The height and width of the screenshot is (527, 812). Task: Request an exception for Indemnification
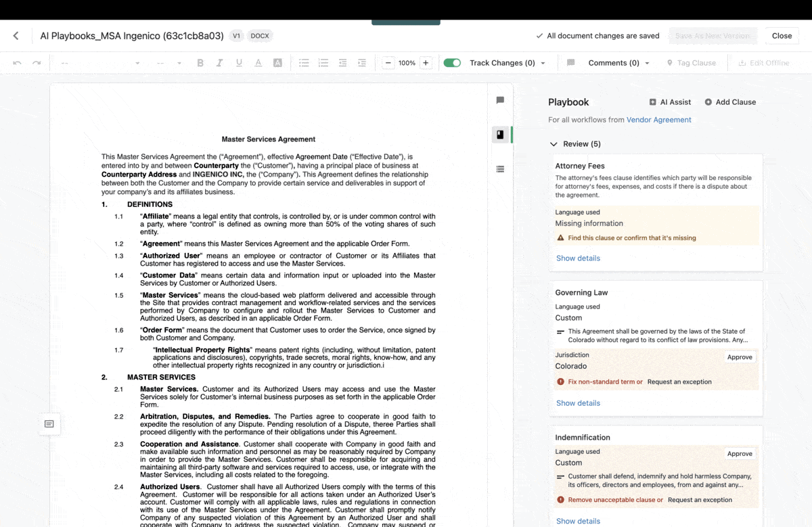700,500
